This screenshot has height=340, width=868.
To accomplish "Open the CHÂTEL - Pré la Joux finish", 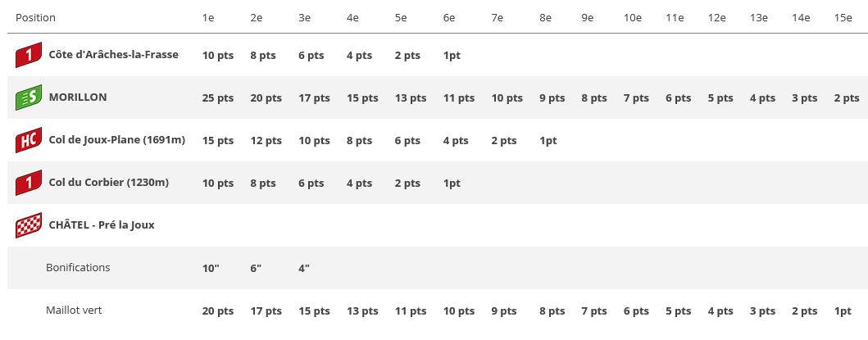I will (101, 225).
